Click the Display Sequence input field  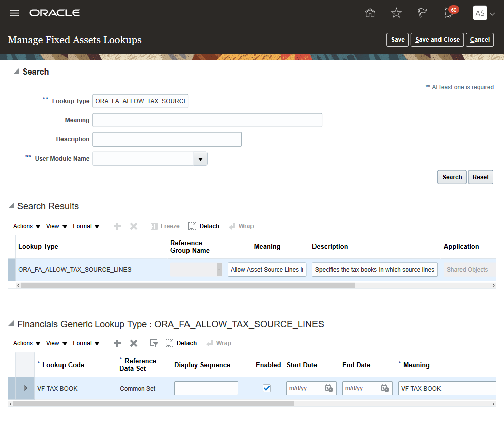click(206, 388)
